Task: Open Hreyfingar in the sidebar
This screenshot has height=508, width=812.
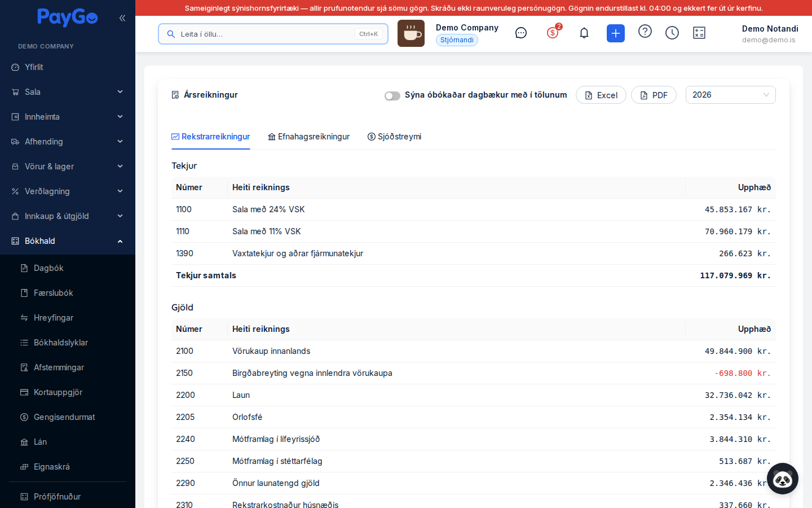Action: tap(68, 318)
